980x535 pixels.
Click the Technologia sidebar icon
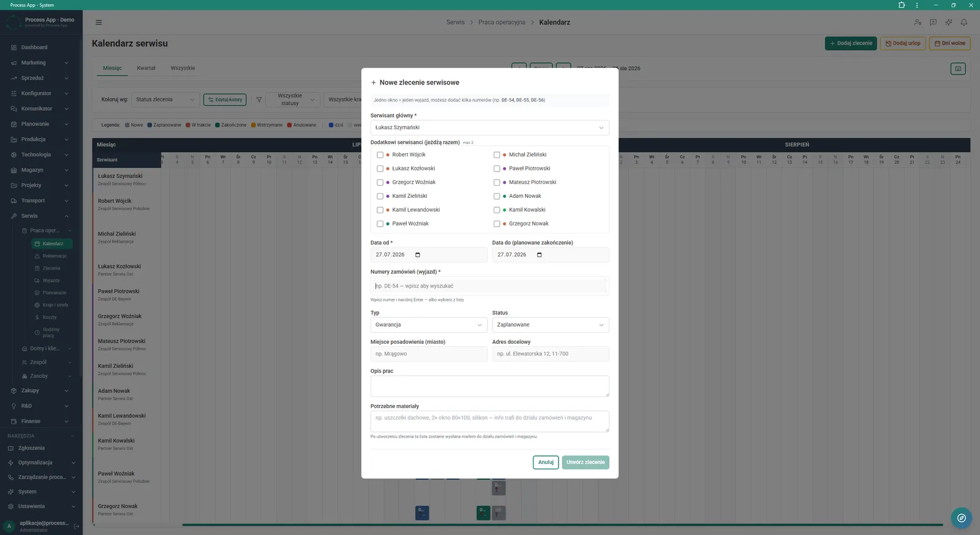coord(13,154)
